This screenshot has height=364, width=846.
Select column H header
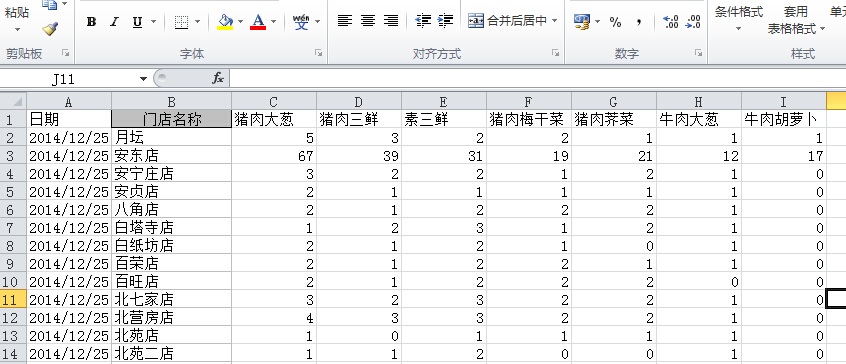click(699, 101)
